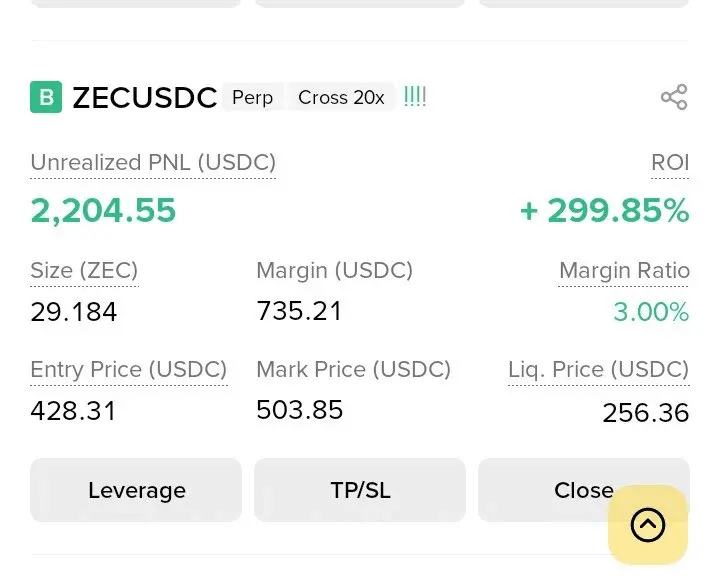This screenshot has height=576, width=720.
Task: Tap the Perp contract tag
Action: click(252, 97)
